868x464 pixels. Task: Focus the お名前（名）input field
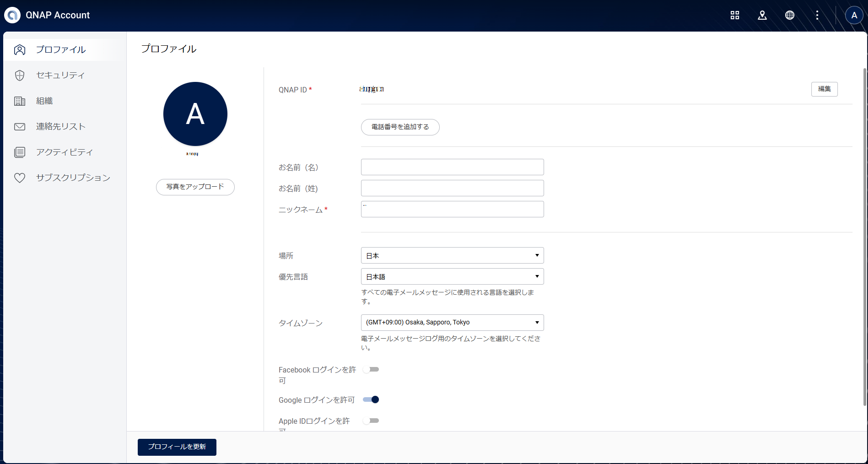click(452, 167)
